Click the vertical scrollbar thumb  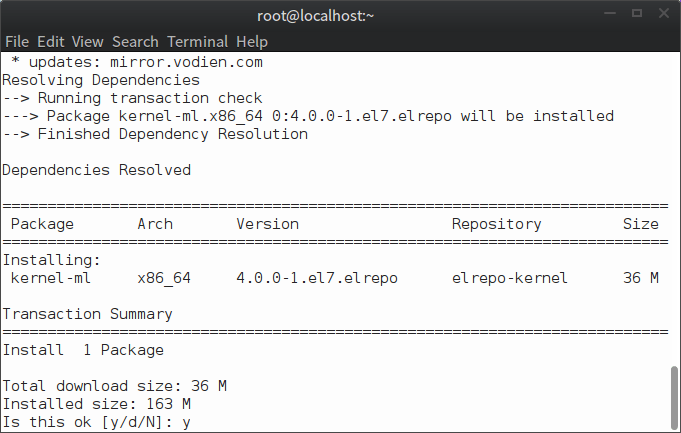[674, 399]
